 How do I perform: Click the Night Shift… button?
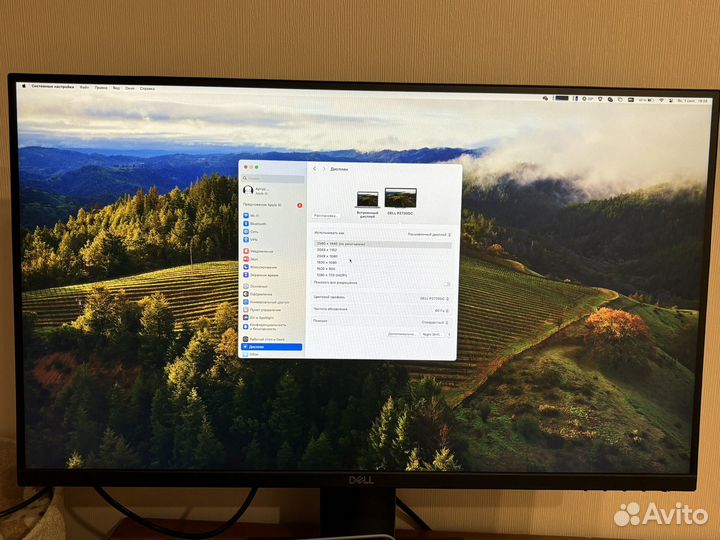432,334
